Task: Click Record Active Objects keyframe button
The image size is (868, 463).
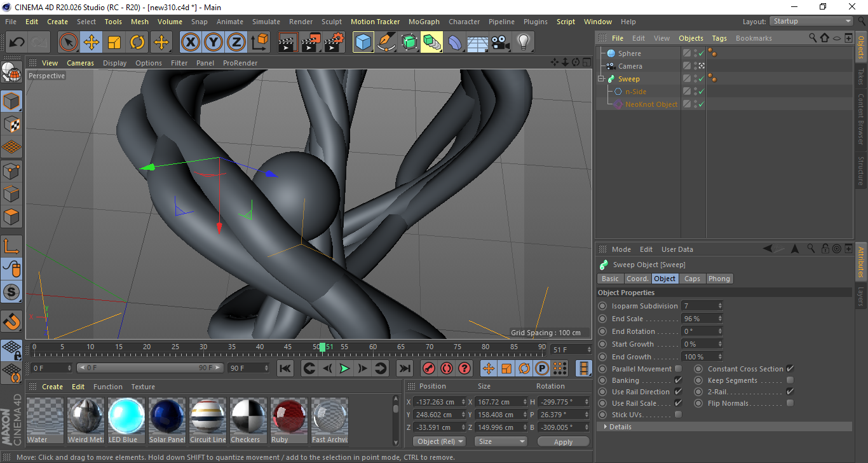Action: pos(429,368)
